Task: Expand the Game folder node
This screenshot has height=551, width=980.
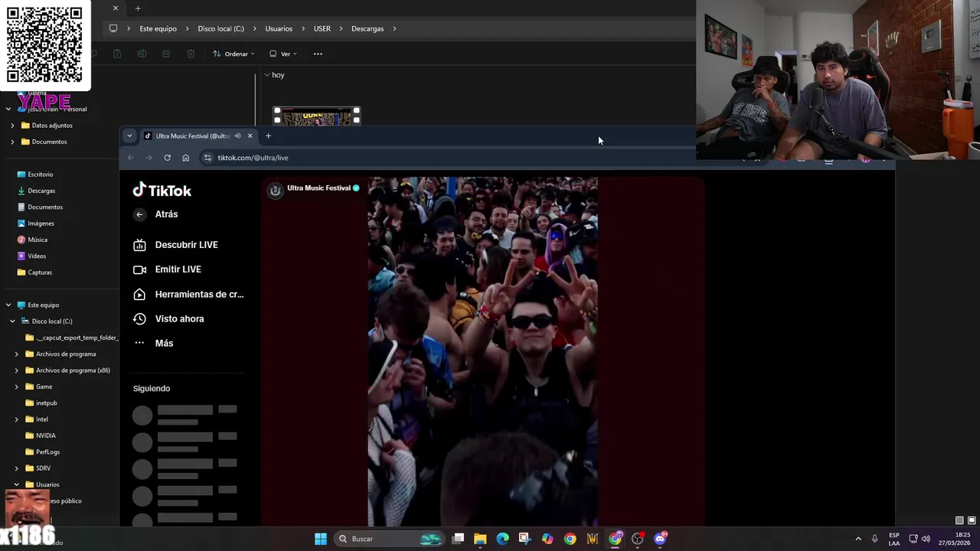Action: (17, 387)
